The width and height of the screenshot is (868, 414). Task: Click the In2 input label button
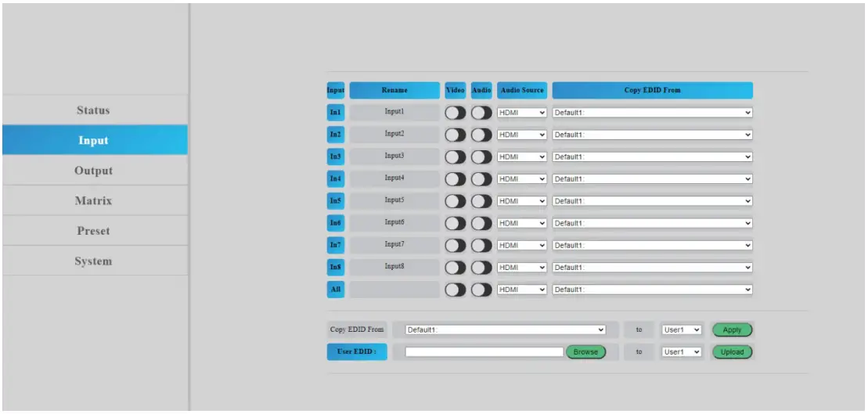[x=336, y=135]
